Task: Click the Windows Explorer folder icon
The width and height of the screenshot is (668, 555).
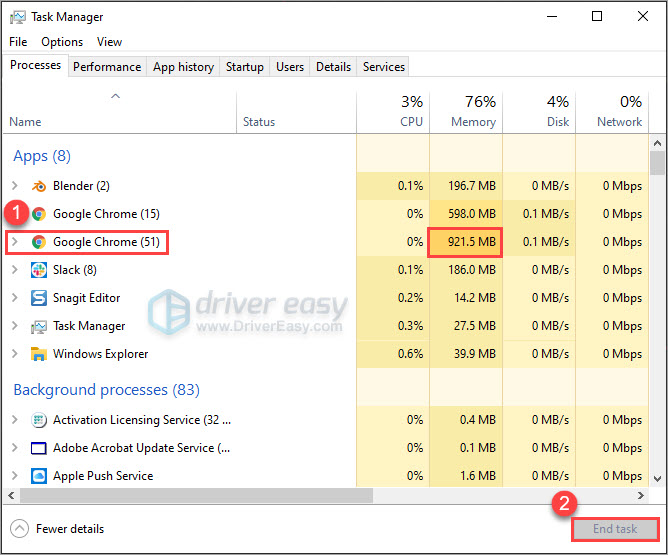Action: click(x=39, y=354)
